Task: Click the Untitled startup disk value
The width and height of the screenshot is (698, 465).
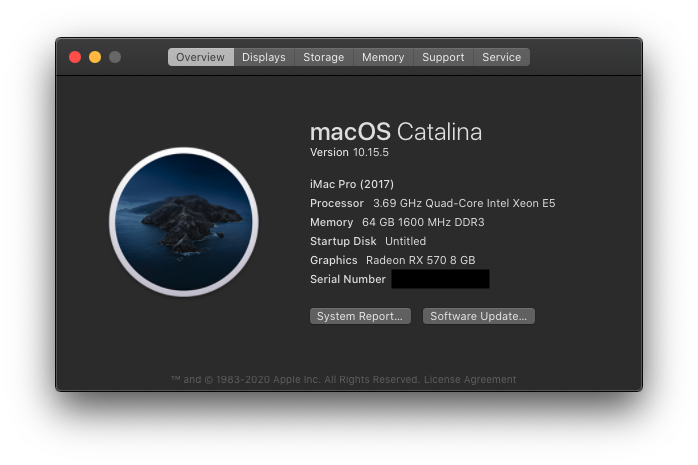Action: click(x=406, y=241)
